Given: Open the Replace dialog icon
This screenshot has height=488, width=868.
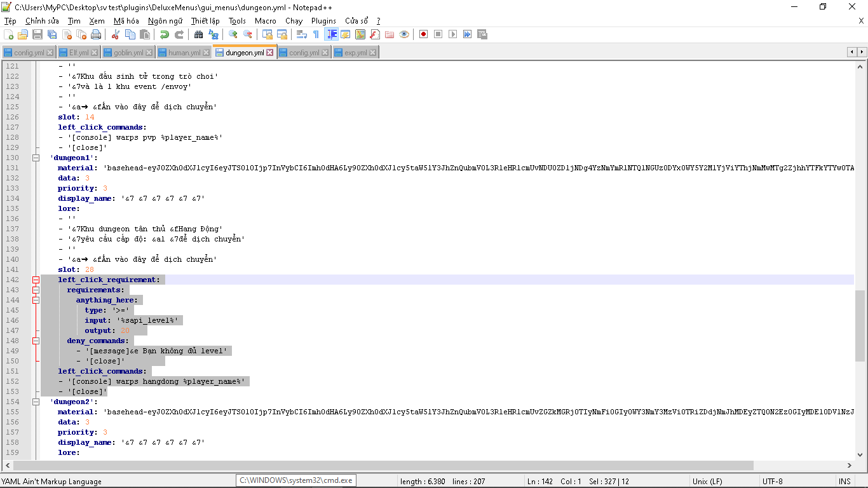Looking at the screenshot, I should (x=214, y=34).
